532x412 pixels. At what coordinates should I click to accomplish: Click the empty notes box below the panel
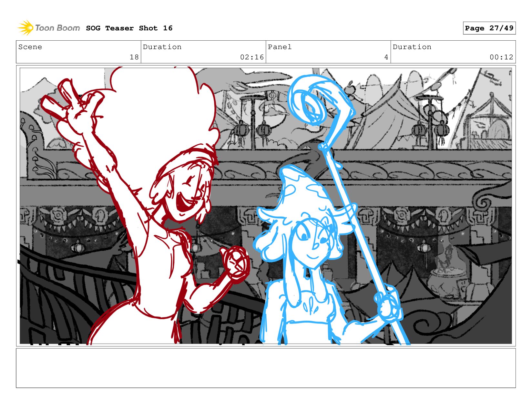[x=266, y=368]
